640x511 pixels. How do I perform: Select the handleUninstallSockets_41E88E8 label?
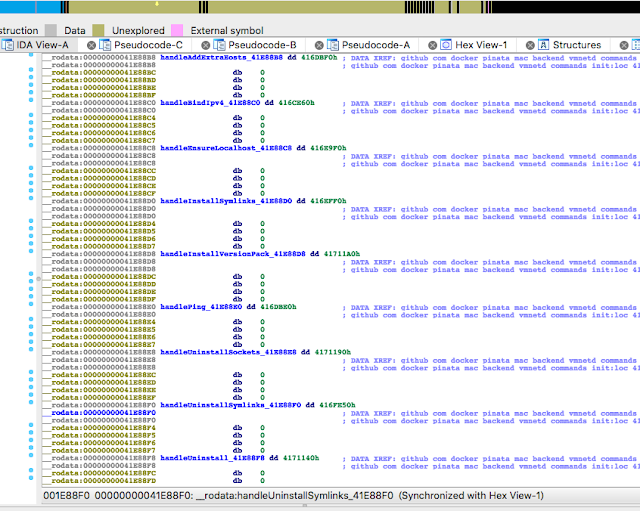228,352
